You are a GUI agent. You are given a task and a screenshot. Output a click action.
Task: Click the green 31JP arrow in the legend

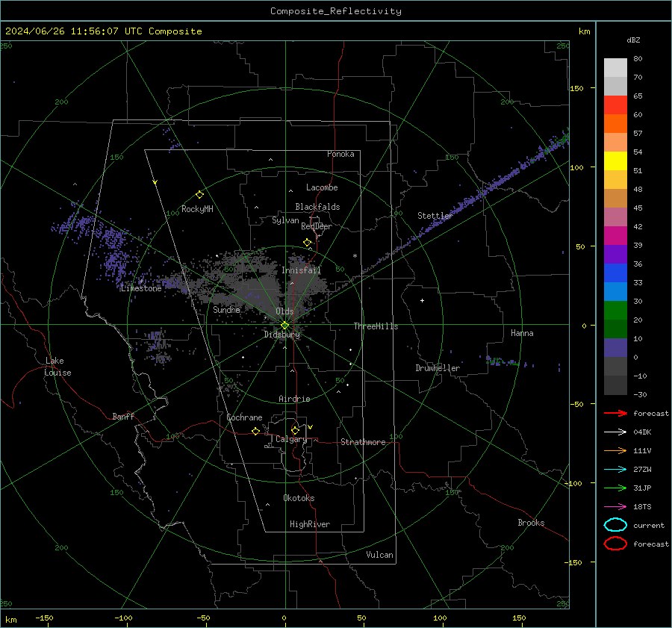click(x=615, y=488)
